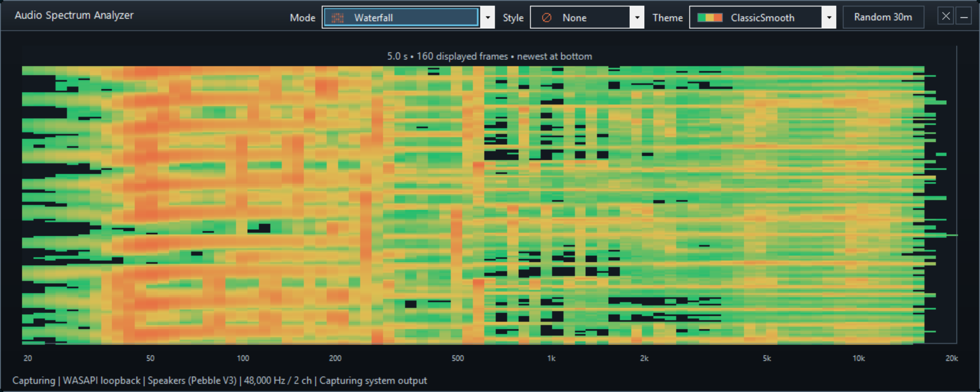Image resolution: width=980 pixels, height=392 pixels.
Task: Close the Audio Spectrum Analyzer window
Action: coord(946,16)
